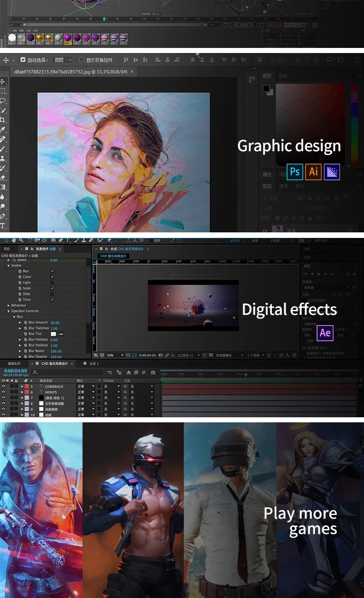Select the Type tool (T)
The width and height of the screenshot is (364, 598).
[3, 226]
